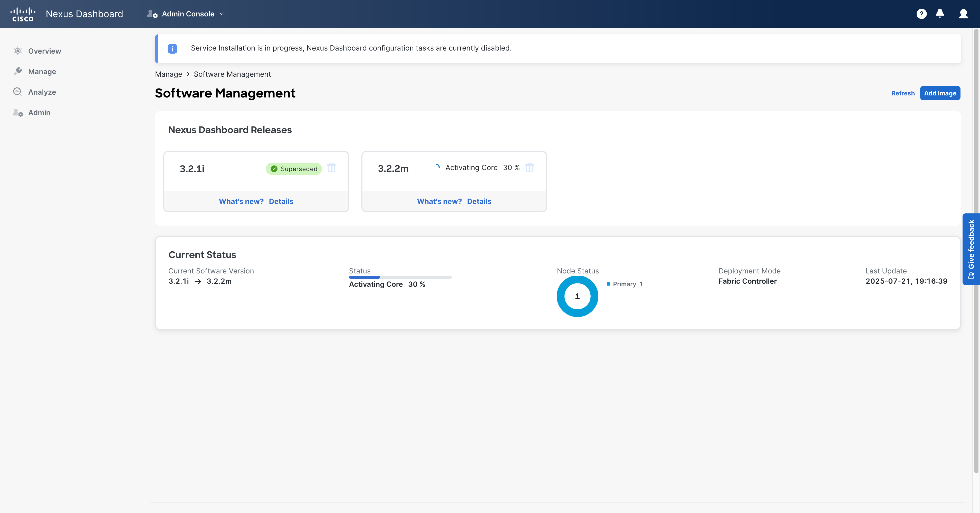
Task: Click the Superseded check icon
Action: 274,169
